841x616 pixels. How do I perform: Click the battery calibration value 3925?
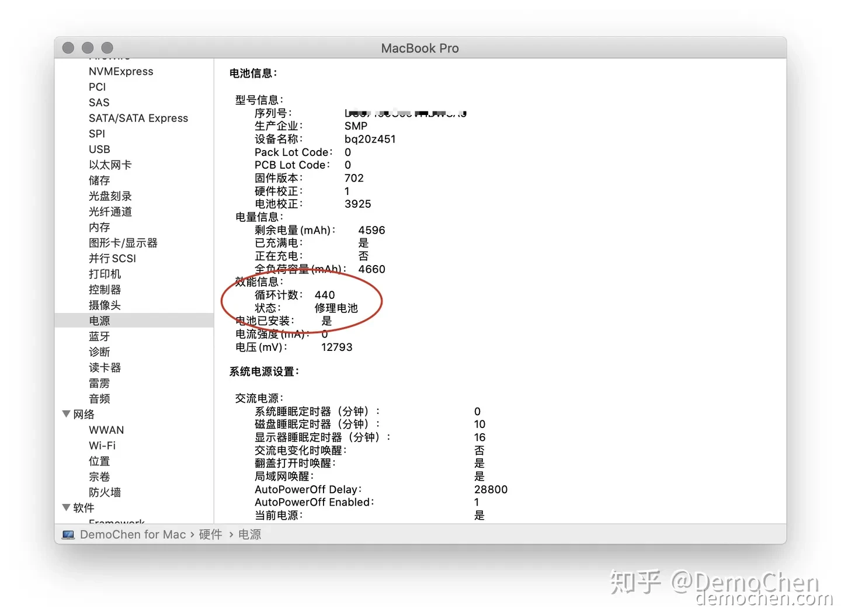coord(358,204)
